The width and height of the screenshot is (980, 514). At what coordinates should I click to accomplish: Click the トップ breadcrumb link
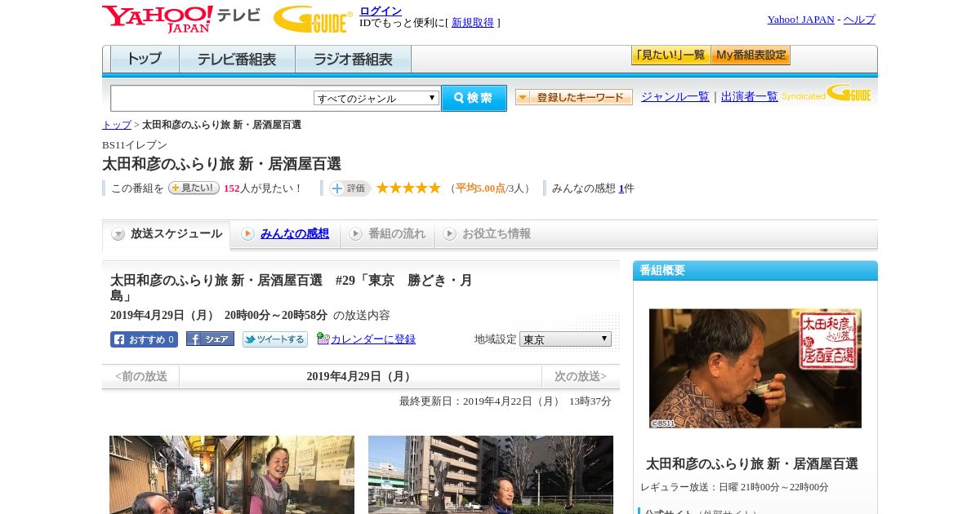117,125
